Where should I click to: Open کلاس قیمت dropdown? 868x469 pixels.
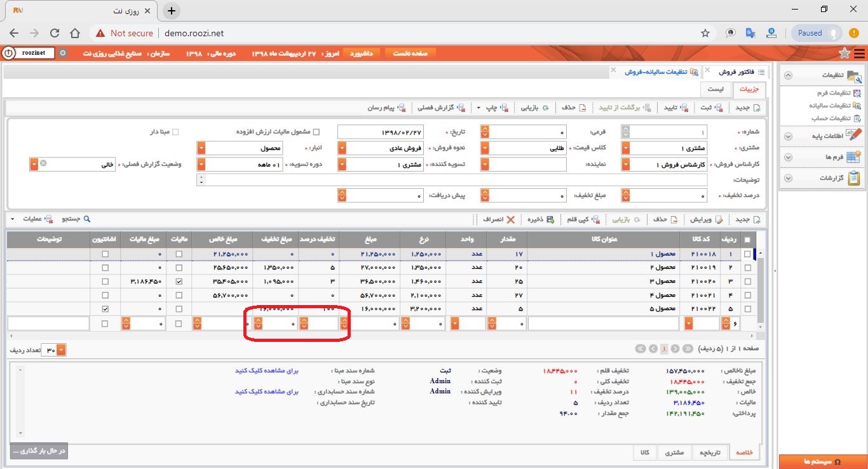coord(485,148)
